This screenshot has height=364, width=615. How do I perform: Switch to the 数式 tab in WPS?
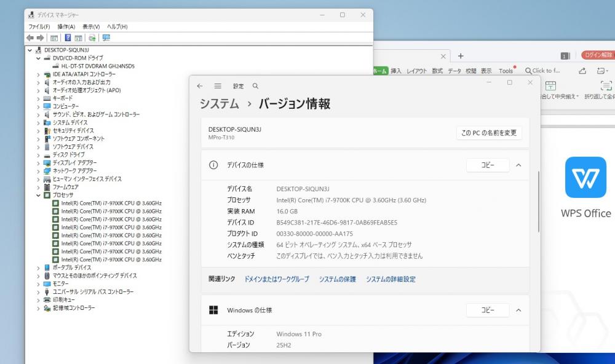(x=437, y=71)
